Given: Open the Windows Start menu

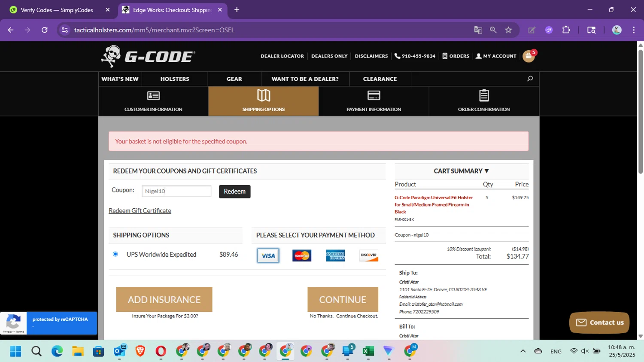Looking at the screenshot, I should click(x=15, y=351).
